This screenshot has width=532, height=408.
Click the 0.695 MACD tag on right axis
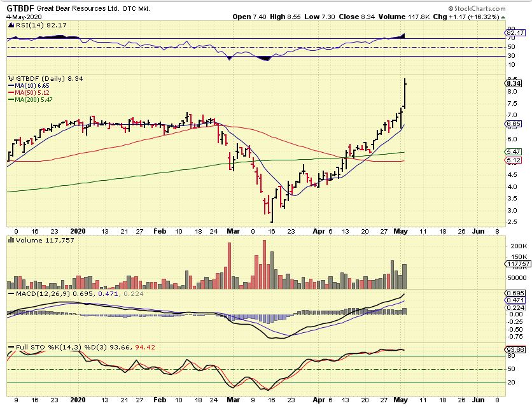coord(515,293)
